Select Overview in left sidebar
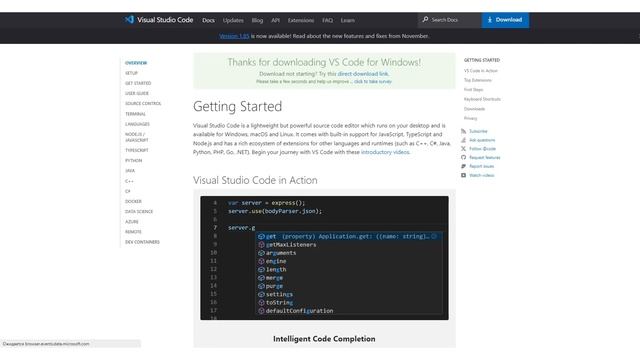The width and height of the screenshot is (640, 360). pyautogui.click(x=136, y=63)
